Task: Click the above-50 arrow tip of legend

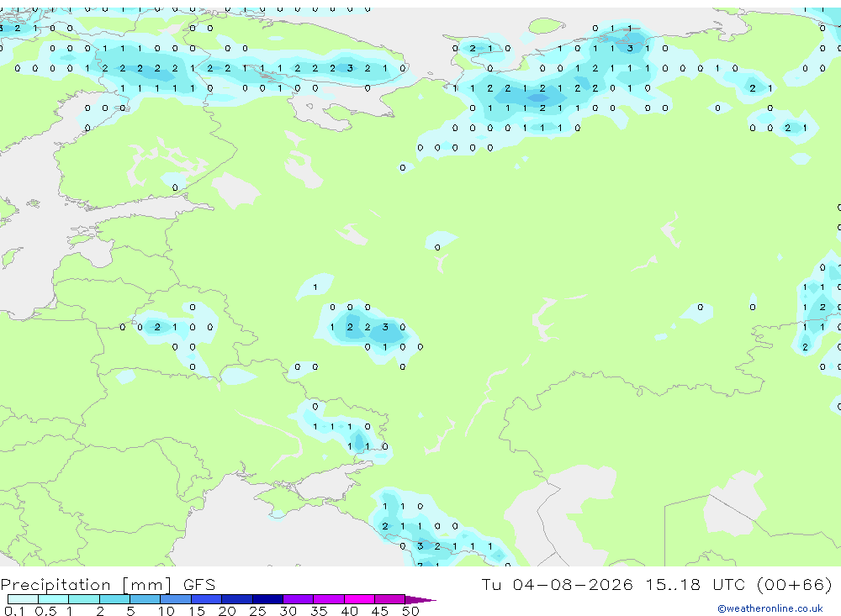Action: coord(421,599)
